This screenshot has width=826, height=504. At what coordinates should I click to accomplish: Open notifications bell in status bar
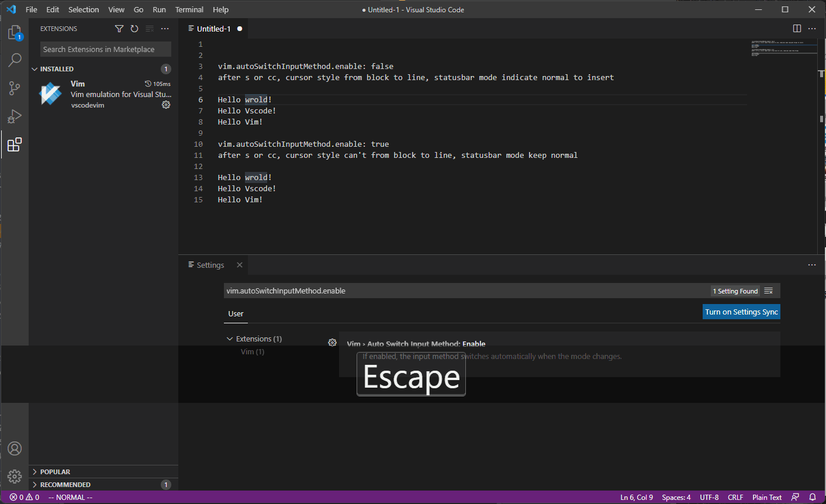click(x=812, y=497)
